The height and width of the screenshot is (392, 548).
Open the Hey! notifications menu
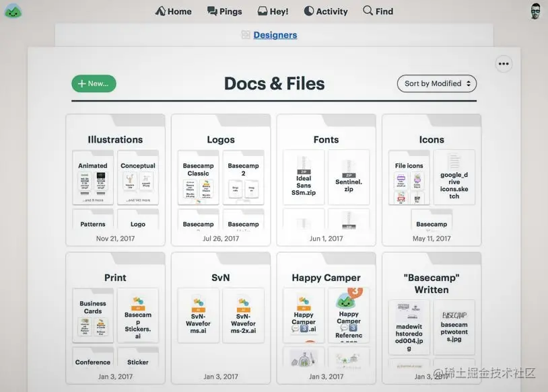coord(273,11)
